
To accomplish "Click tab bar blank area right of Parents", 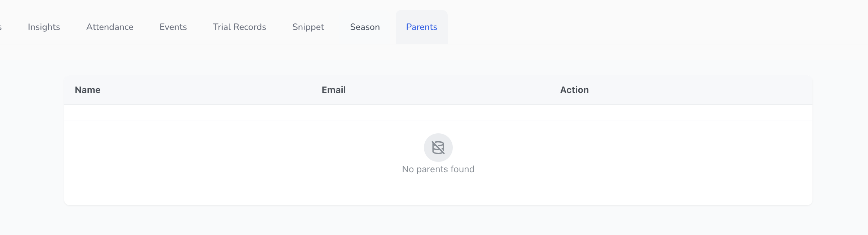I will point(649,27).
